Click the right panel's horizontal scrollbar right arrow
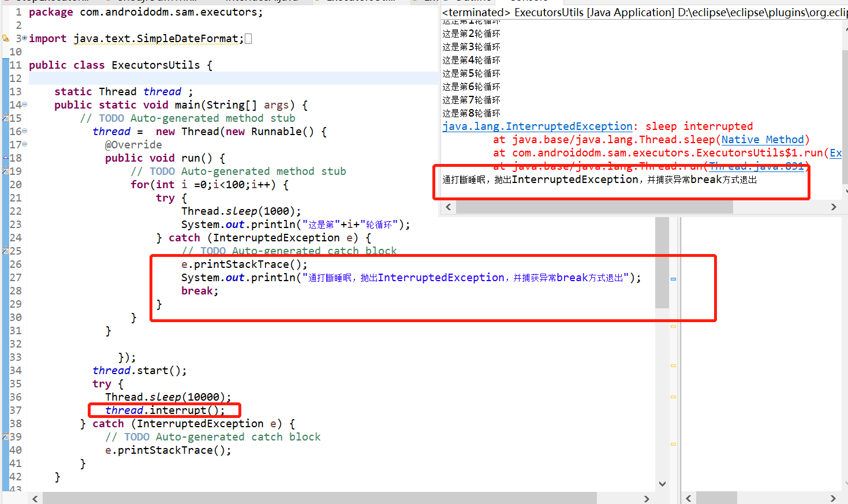Viewport: 848px width, 504px height. [x=832, y=498]
